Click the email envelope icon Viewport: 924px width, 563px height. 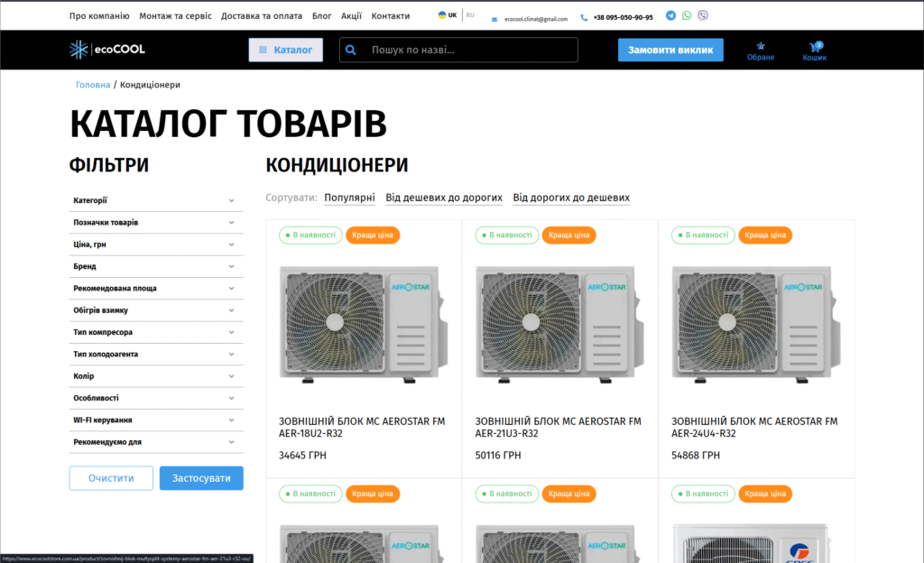click(494, 20)
